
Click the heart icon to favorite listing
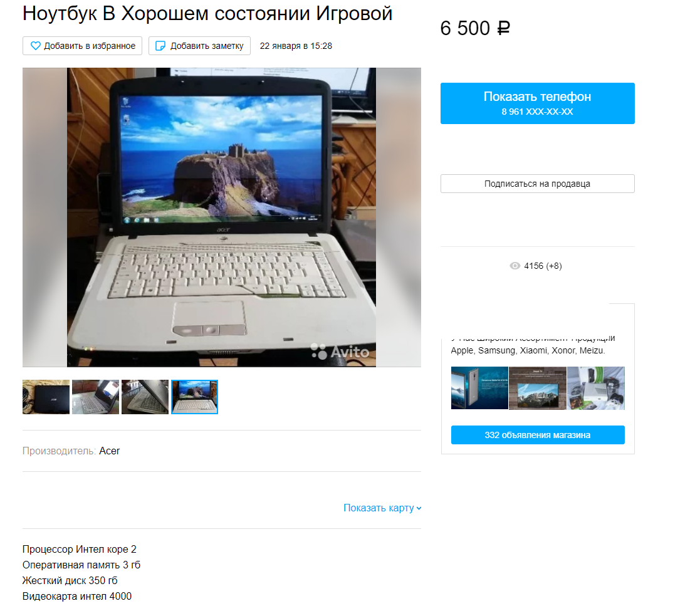35,46
